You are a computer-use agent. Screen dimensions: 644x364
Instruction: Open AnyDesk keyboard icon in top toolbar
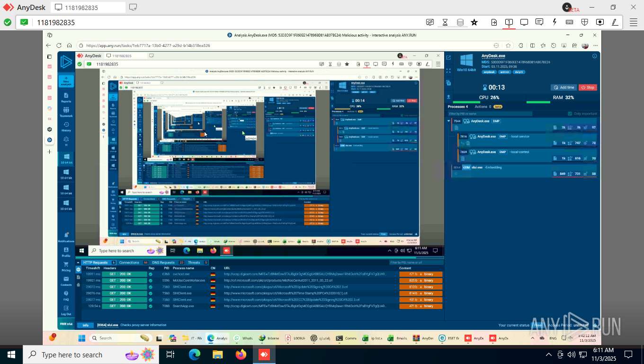click(570, 22)
